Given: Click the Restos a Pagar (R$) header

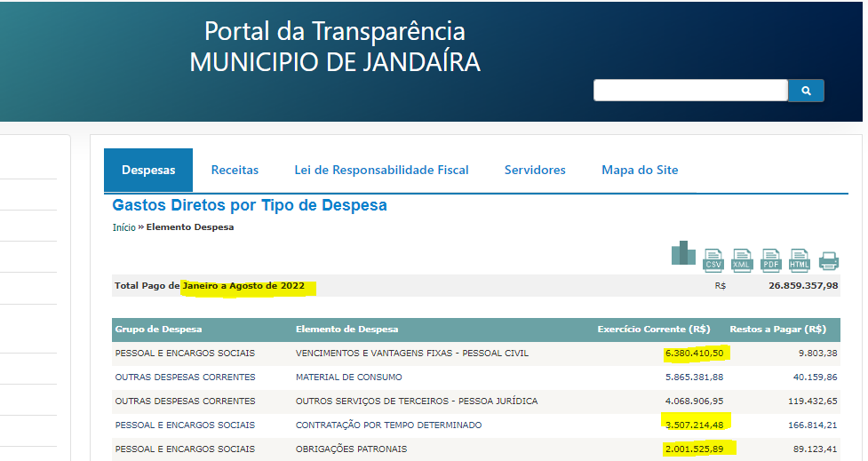Looking at the screenshot, I should 777,330.
